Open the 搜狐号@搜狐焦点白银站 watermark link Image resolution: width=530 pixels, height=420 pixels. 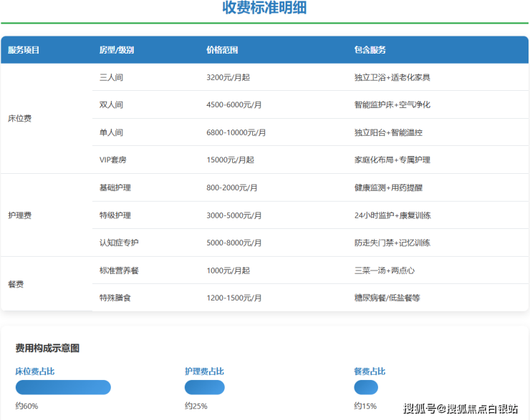[x=460, y=409]
